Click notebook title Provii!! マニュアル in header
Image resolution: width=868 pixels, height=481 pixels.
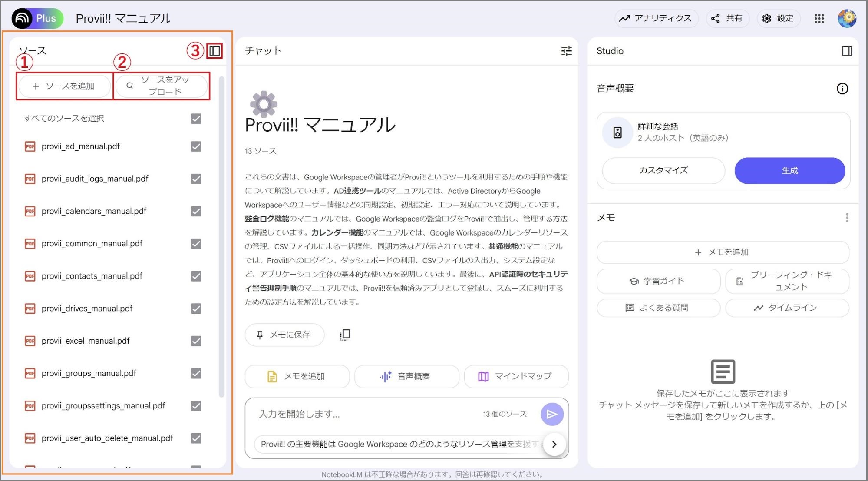pos(123,18)
